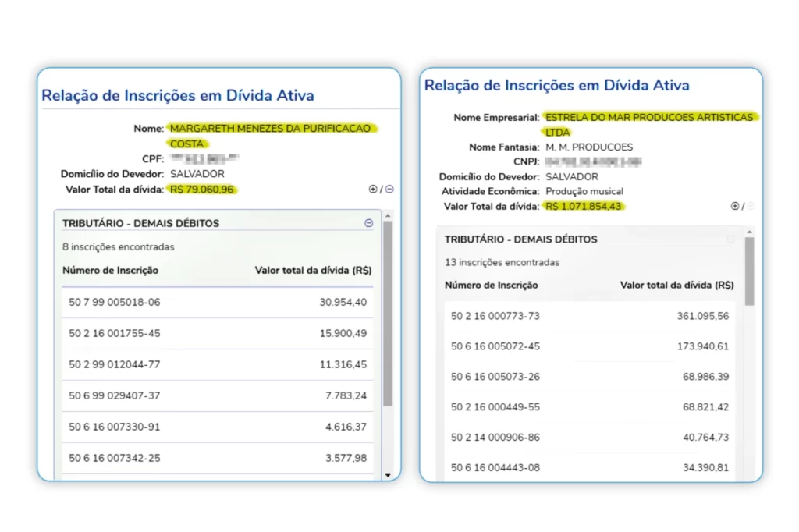Open inscription 50 2 16 000773-73

pyautogui.click(x=495, y=317)
